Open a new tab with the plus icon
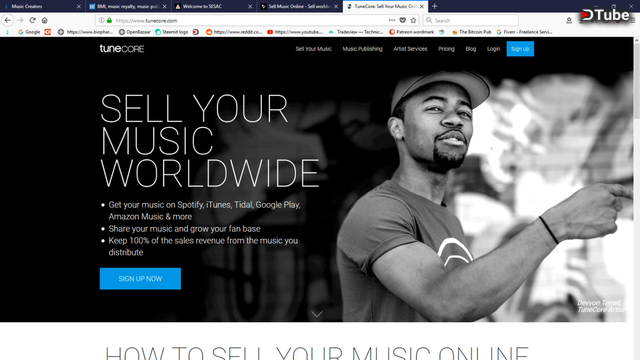This screenshot has height=360, width=640. pyautogui.click(x=434, y=6)
